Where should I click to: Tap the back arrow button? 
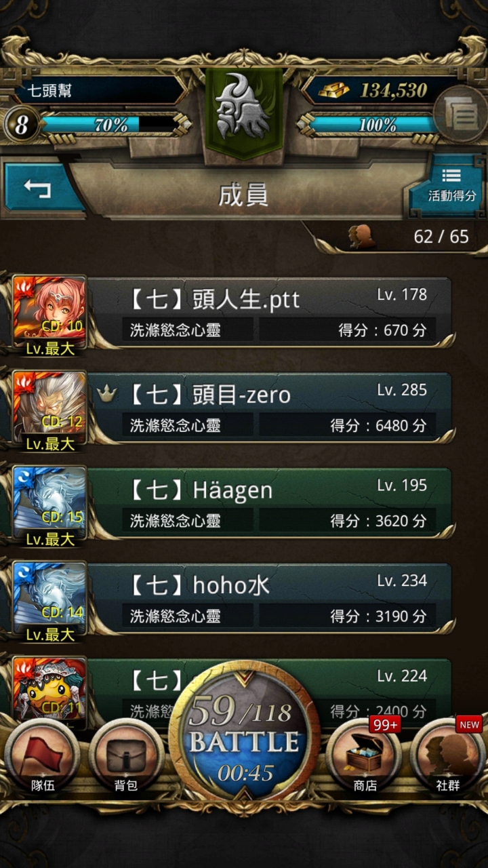[x=41, y=189]
